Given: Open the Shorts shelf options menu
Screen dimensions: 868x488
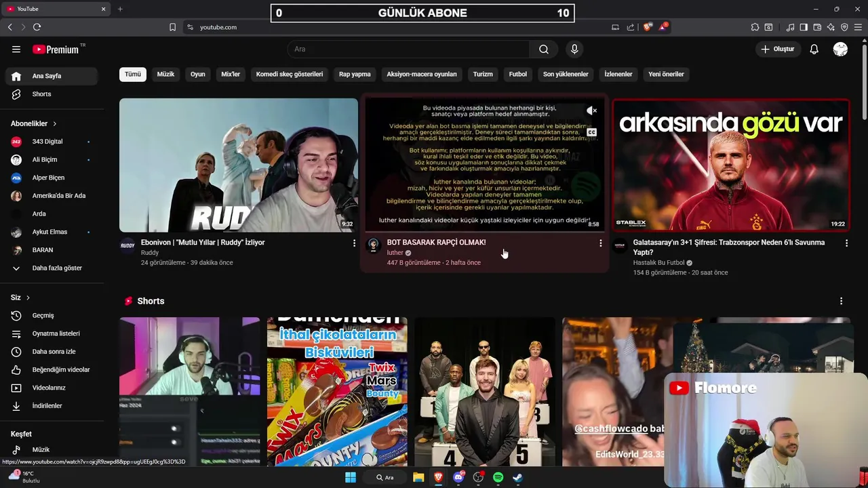Looking at the screenshot, I should [x=841, y=301].
